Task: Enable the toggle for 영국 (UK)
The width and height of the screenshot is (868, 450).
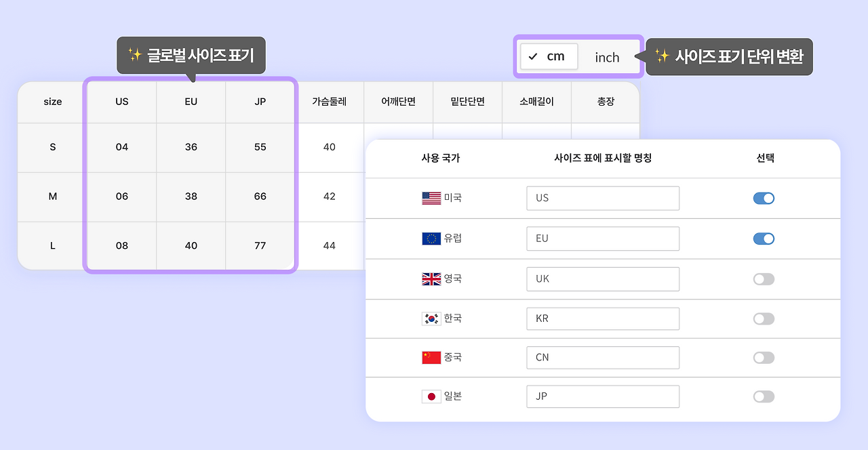Action: (x=764, y=279)
